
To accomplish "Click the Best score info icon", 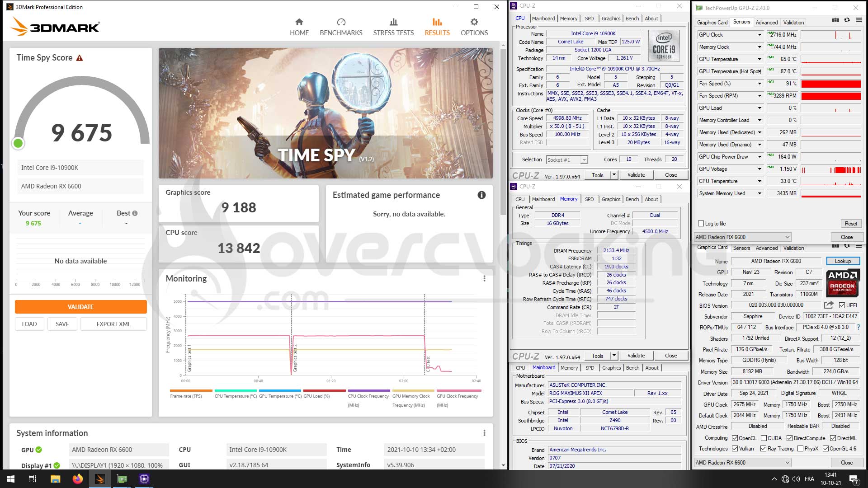I will pos(135,213).
